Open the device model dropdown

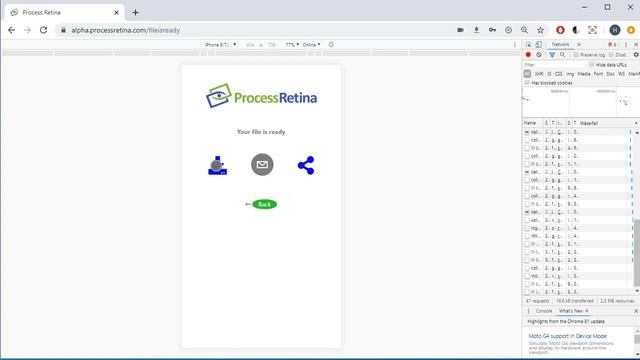[x=220, y=44]
